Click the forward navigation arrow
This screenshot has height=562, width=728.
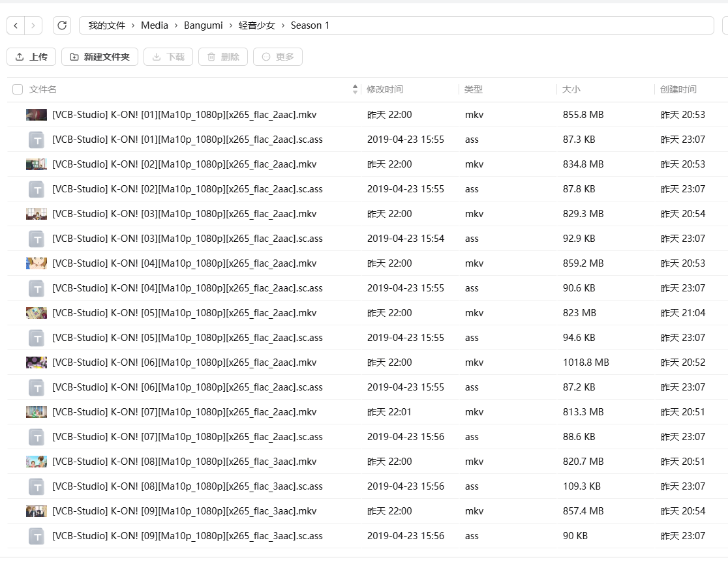(x=33, y=25)
